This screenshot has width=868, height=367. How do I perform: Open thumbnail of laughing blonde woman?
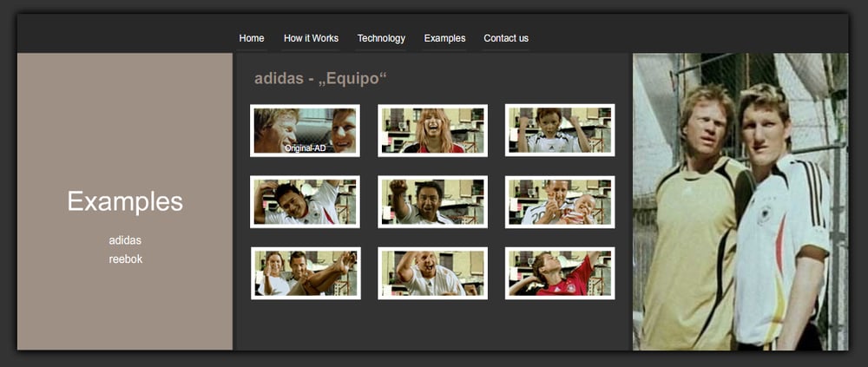(432, 131)
